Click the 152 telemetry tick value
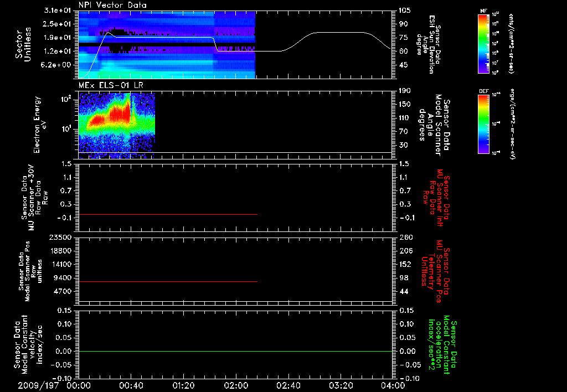The height and width of the screenshot is (392, 567). coord(406,264)
